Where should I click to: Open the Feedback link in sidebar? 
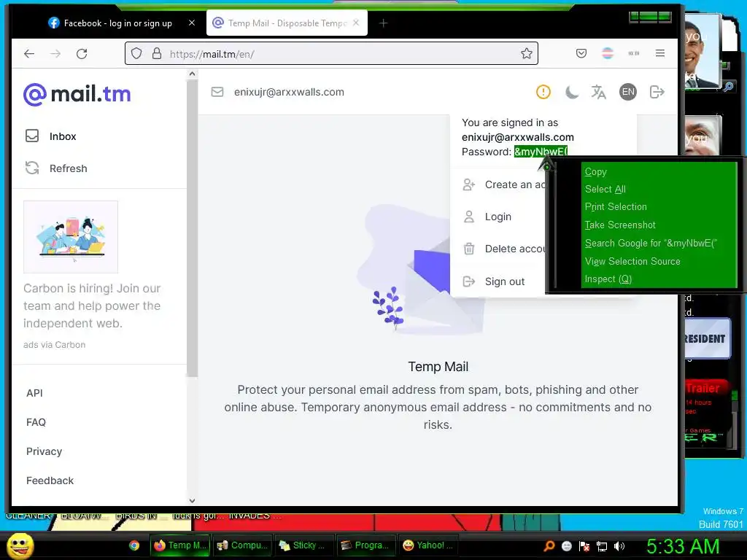click(50, 481)
